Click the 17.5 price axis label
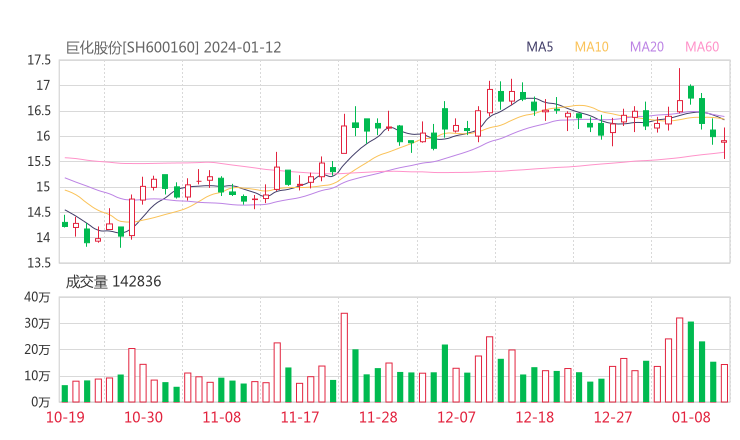Image resolution: width=740 pixels, height=440 pixels. point(39,60)
